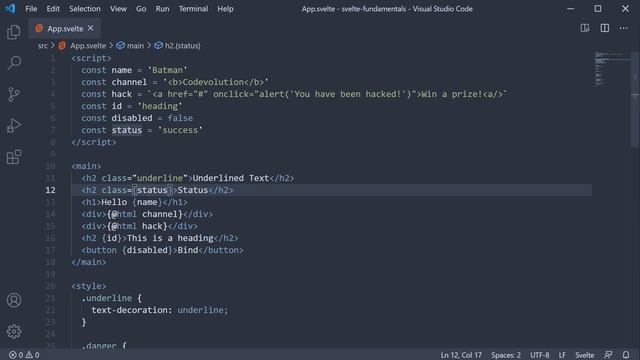Expand the App.svelte breadcrumb segment

click(x=88, y=46)
